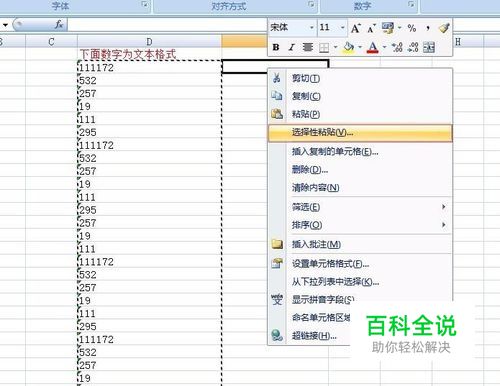Click the copy pages icon

coord(277,96)
